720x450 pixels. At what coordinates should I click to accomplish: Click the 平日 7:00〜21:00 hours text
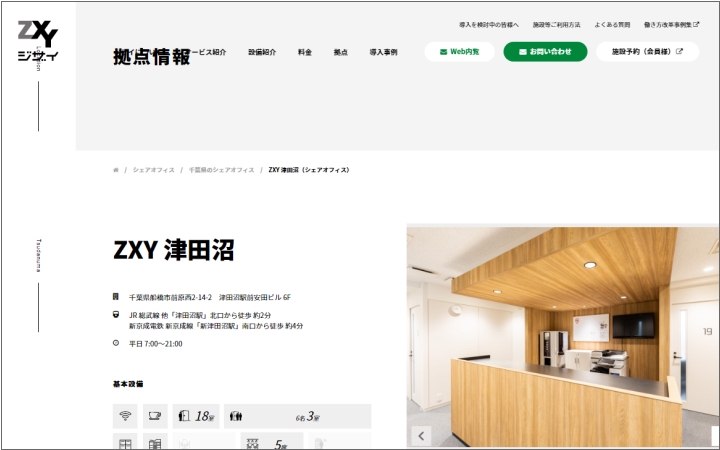coord(156,344)
